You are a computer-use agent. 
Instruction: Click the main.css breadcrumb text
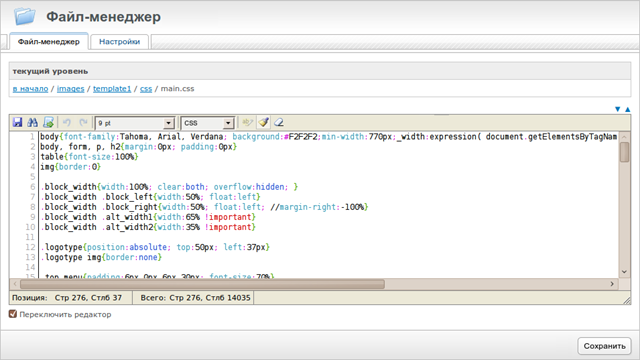pyautogui.click(x=177, y=89)
